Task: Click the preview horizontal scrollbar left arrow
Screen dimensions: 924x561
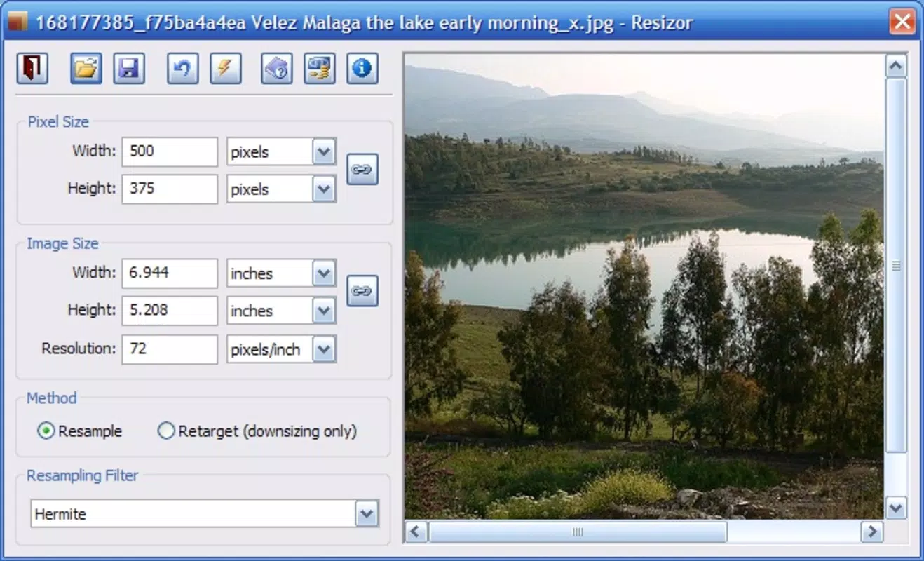Action: click(x=416, y=532)
